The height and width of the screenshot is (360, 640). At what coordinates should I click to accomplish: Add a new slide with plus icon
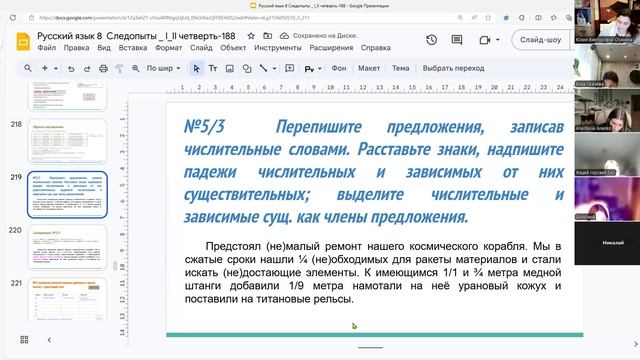coord(45,68)
